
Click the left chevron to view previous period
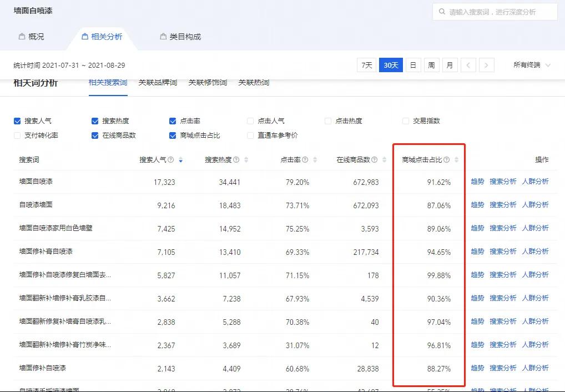point(468,65)
